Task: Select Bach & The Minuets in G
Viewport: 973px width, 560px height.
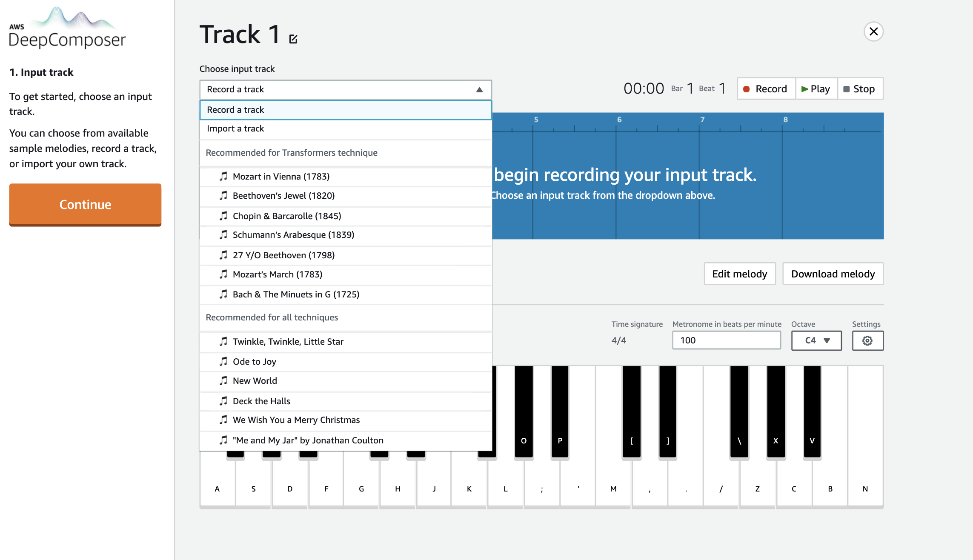Action: click(296, 294)
